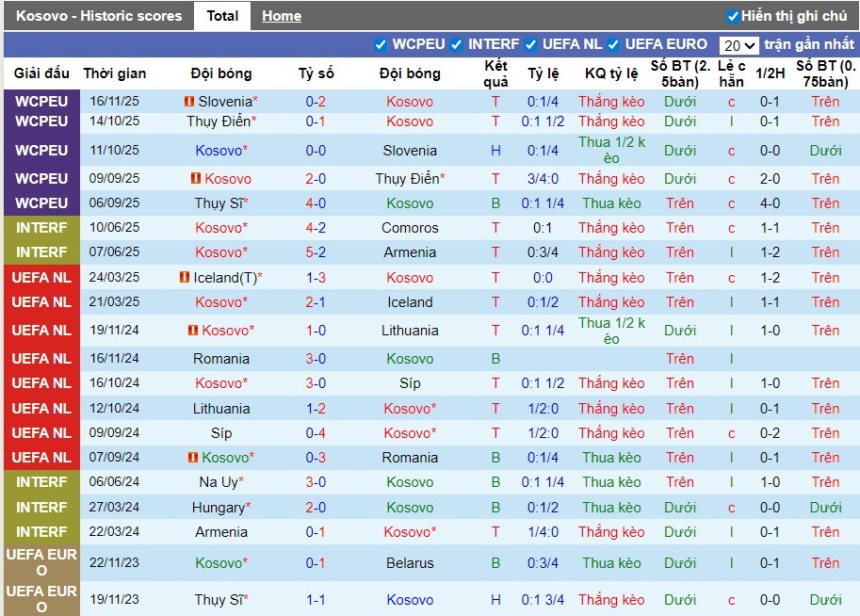Toggle the UEFA EURO filter checkbox
The height and width of the screenshot is (616, 860).
click(x=613, y=44)
